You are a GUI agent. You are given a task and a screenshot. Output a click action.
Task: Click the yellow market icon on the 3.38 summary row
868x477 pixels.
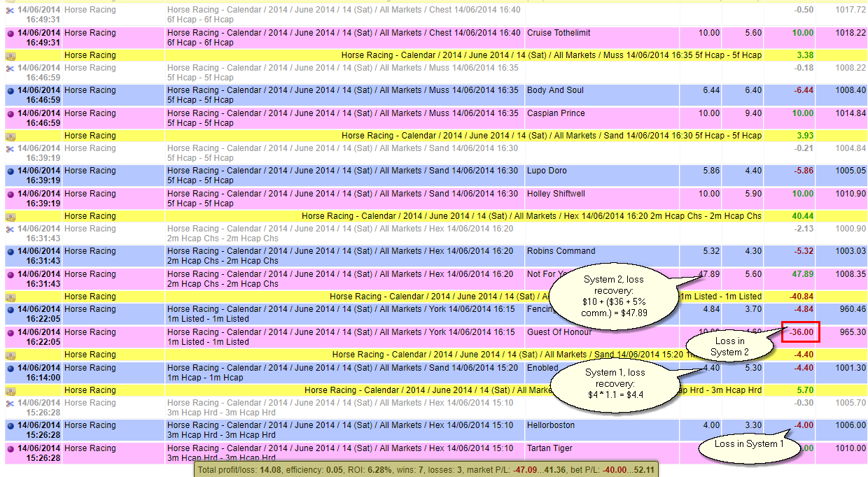(x=10, y=56)
